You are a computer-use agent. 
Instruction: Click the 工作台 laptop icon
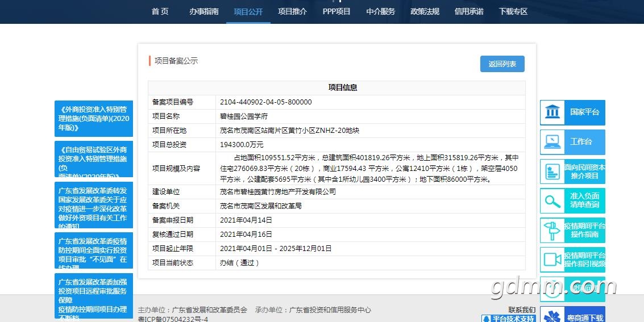[552, 142]
